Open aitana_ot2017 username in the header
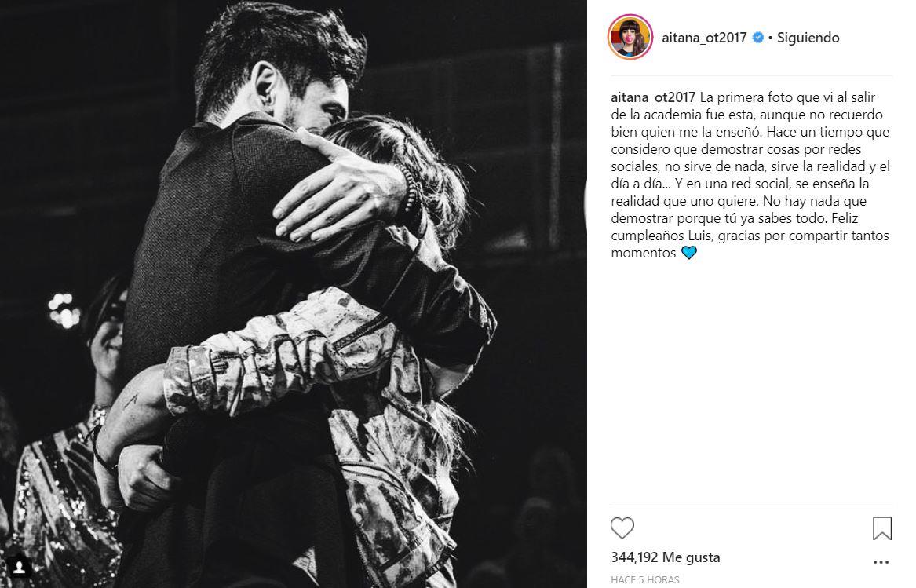The height and width of the screenshot is (588, 916). [x=704, y=38]
